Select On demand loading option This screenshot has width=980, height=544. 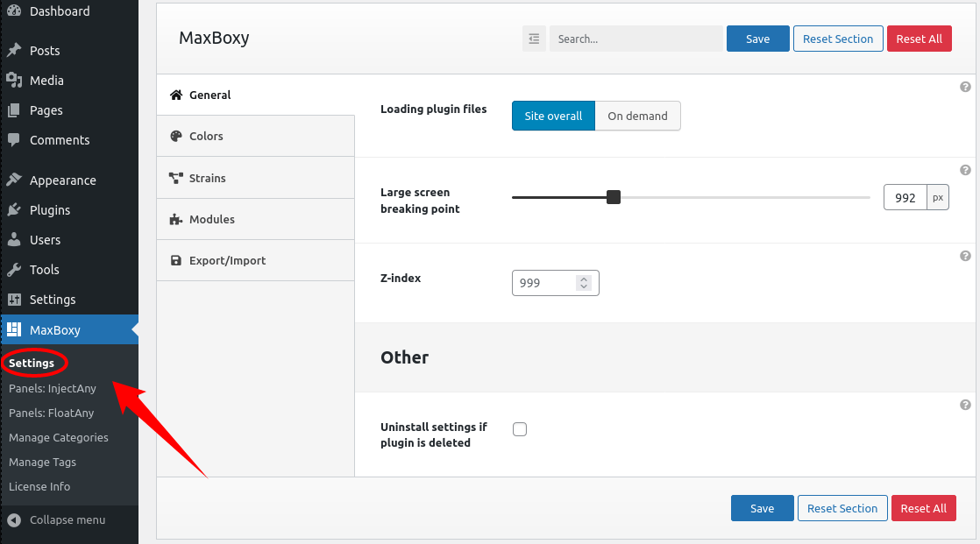click(x=637, y=116)
